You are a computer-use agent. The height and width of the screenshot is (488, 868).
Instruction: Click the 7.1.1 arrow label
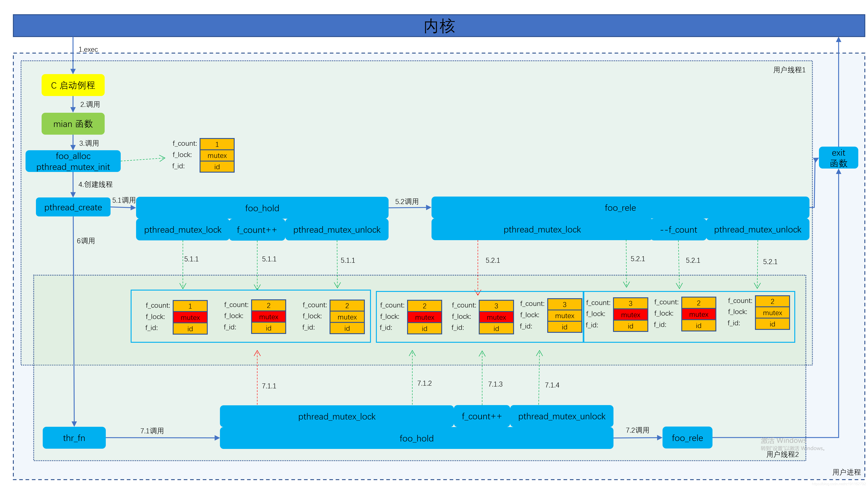tap(269, 386)
